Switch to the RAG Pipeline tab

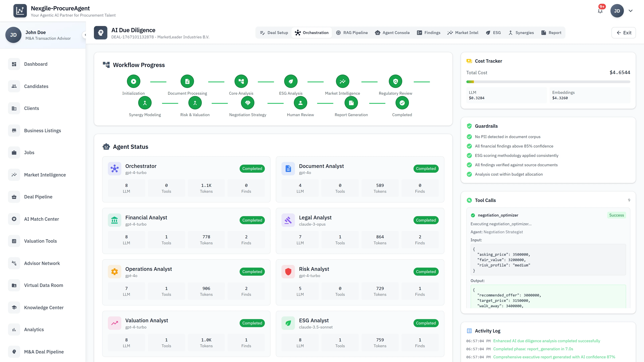[x=352, y=33]
